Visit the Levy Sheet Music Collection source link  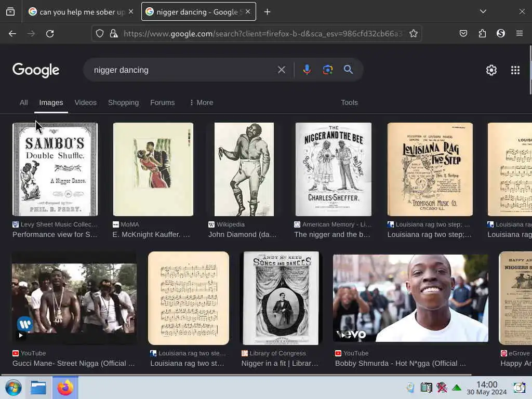click(55, 224)
